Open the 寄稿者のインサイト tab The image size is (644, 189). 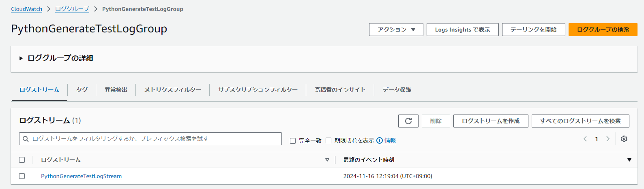point(340,90)
